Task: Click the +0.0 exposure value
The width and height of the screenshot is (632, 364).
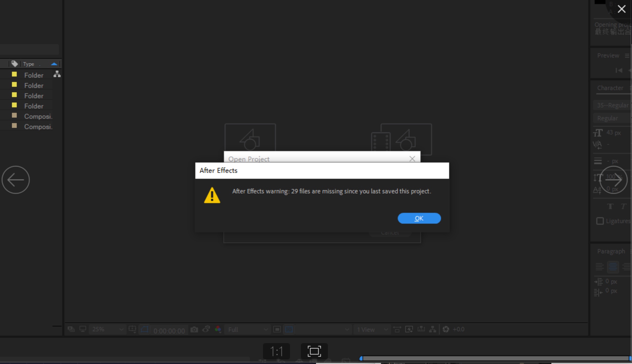Action: 459,329
